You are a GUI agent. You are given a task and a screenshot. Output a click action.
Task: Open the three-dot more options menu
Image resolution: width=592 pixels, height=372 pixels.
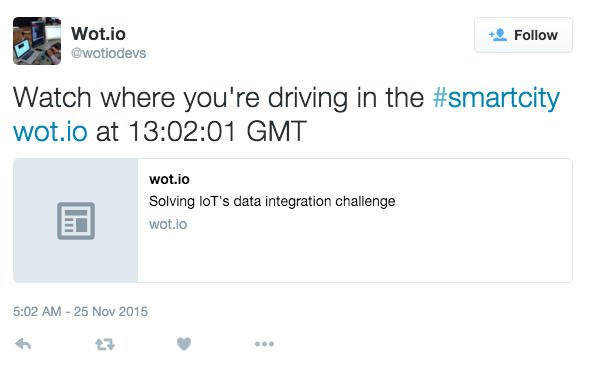pyautogui.click(x=264, y=344)
